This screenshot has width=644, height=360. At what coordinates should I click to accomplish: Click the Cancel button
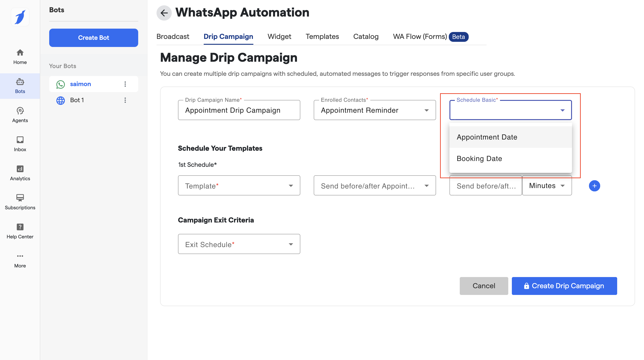coord(483,286)
